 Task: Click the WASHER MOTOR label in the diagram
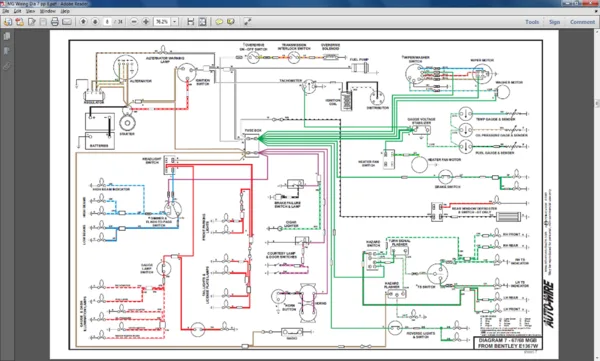tap(509, 82)
